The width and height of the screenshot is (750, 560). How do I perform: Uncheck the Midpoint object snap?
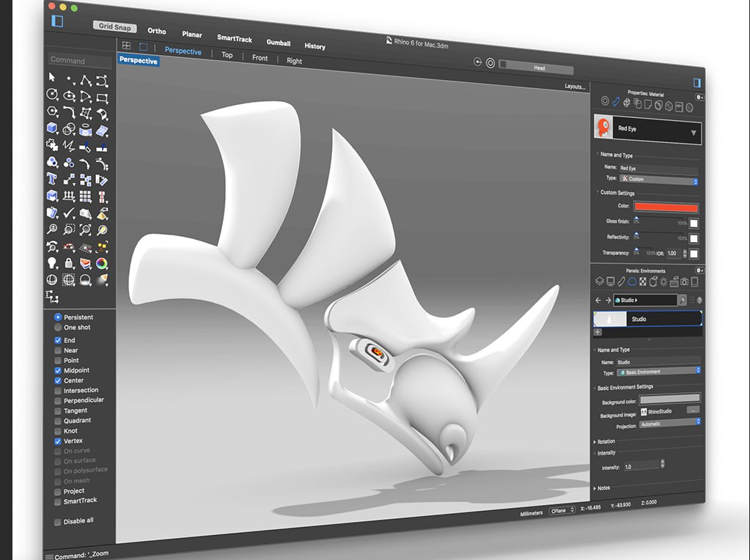pyautogui.click(x=58, y=371)
